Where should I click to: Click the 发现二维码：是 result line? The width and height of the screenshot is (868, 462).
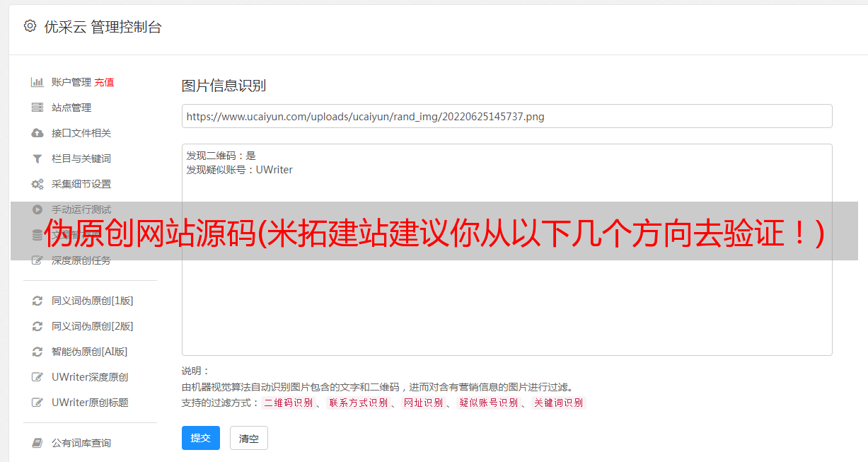221,156
